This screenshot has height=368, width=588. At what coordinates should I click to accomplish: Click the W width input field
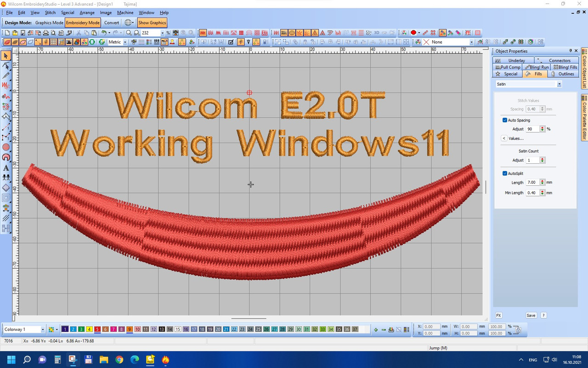tap(469, 327)
